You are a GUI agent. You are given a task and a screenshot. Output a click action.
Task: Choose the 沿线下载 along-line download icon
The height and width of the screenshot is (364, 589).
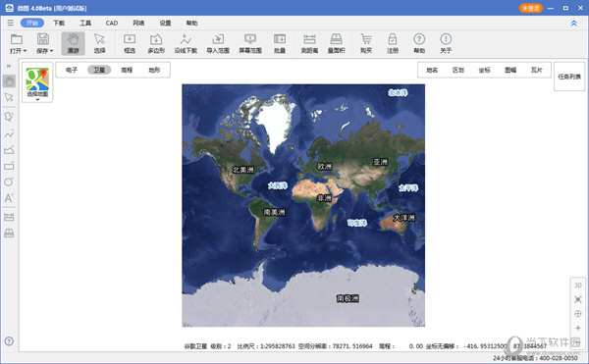[186, 43]
